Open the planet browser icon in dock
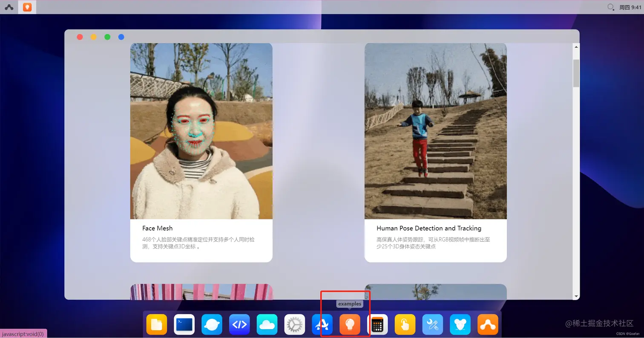Viewport: 644px width, 338px height. [212, 325]
